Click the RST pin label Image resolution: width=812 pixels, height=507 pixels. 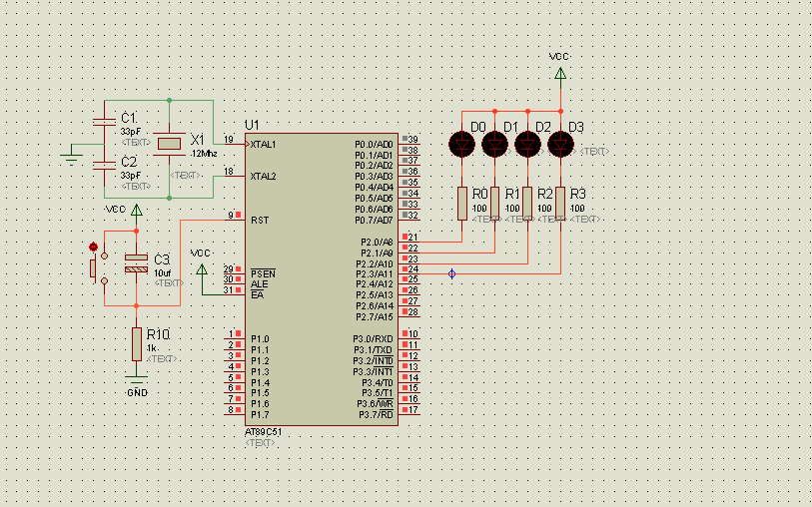pyautogui.click(x=260, y=221)
